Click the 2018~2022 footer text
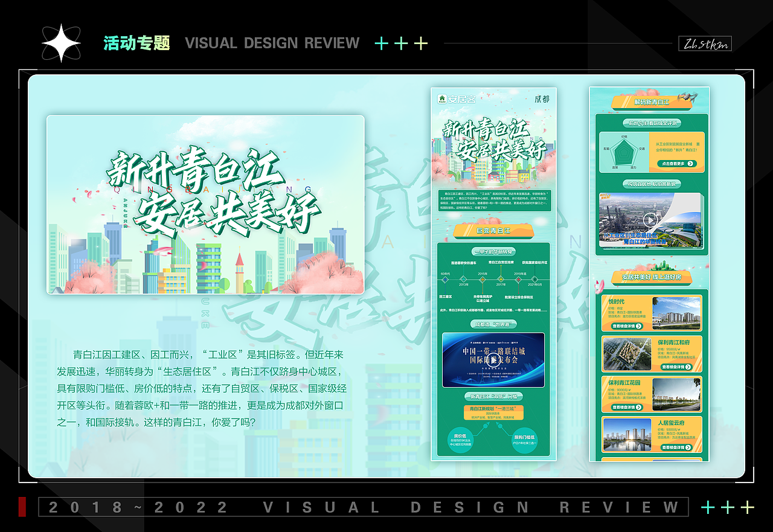Viewport: 773px width, 532px height. [x=138, y=507]
